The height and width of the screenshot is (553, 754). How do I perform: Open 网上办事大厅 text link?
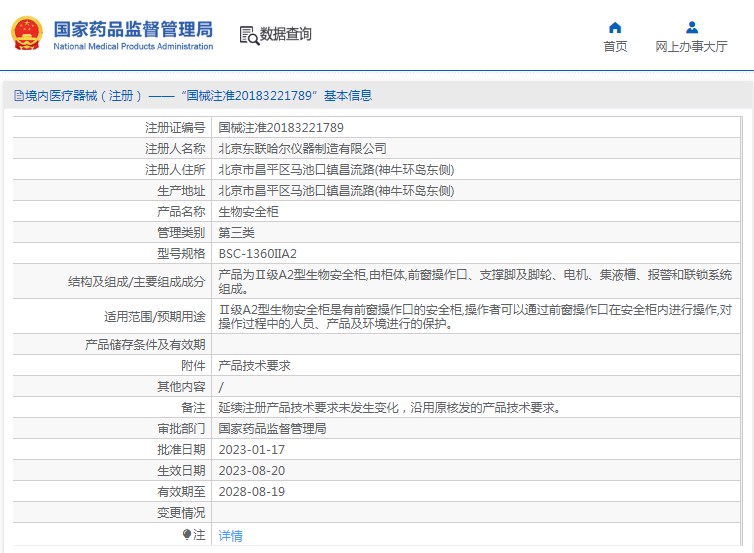point(691,47)
